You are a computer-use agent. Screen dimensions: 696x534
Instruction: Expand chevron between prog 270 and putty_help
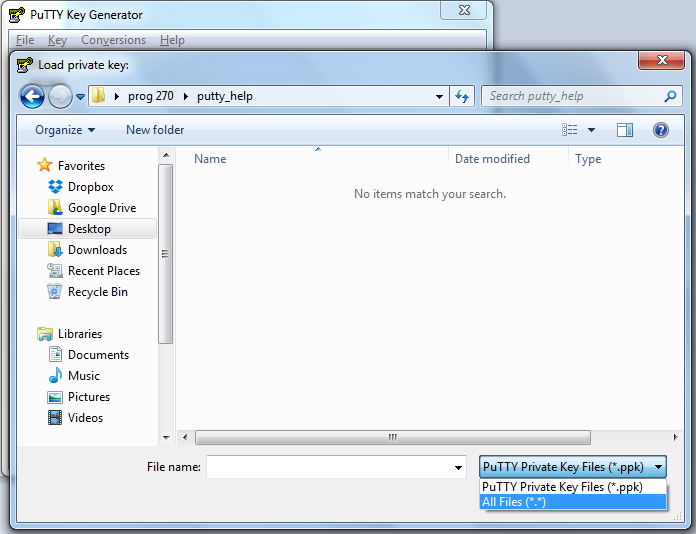point(186,96)
